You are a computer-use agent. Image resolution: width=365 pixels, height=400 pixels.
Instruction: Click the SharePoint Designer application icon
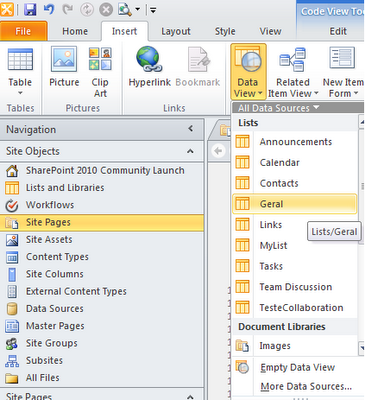click(7, 9)
